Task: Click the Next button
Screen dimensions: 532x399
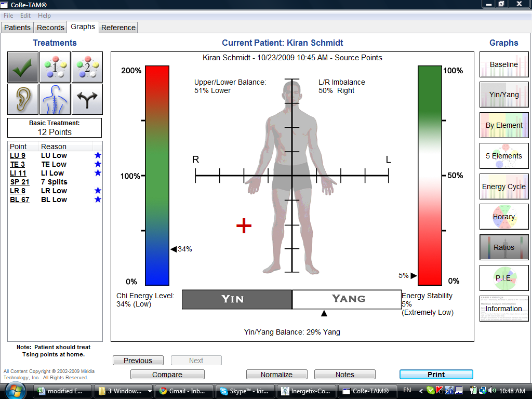Action: click(x=196, y=361)
